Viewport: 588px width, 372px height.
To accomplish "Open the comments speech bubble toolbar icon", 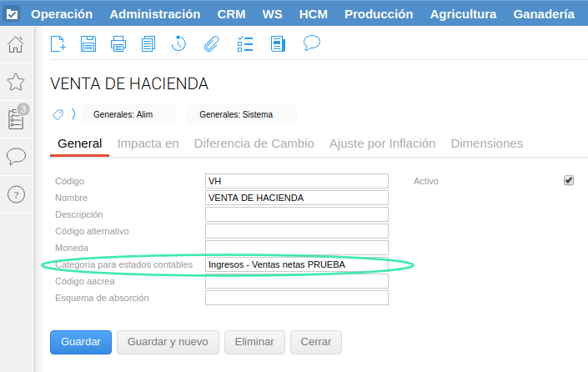I will (x=312, y=43).
